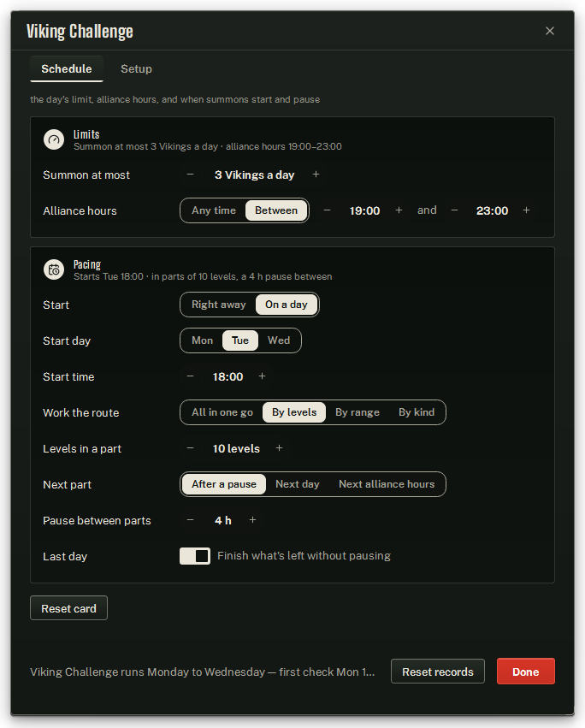Click the Limits summary 'Summon at most 3 Vikings' line
This screenshot has height=728, width=585.
(x=208, y=147)
